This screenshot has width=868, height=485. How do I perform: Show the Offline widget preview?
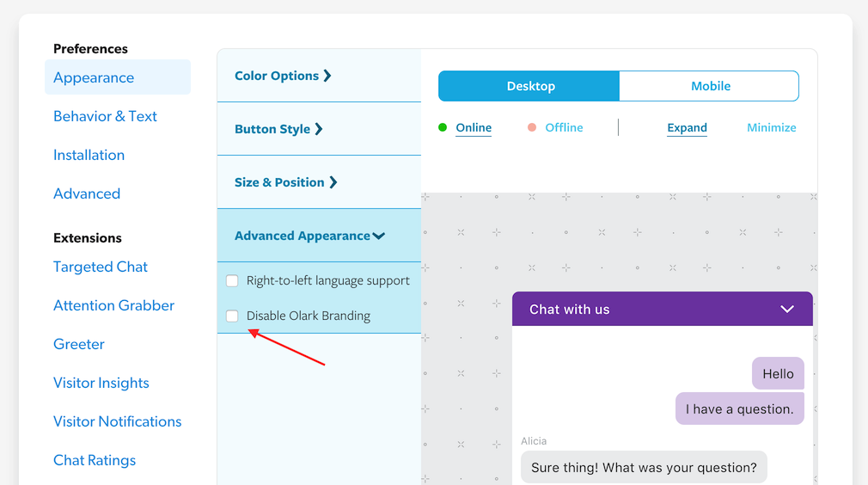pos(564,127)
